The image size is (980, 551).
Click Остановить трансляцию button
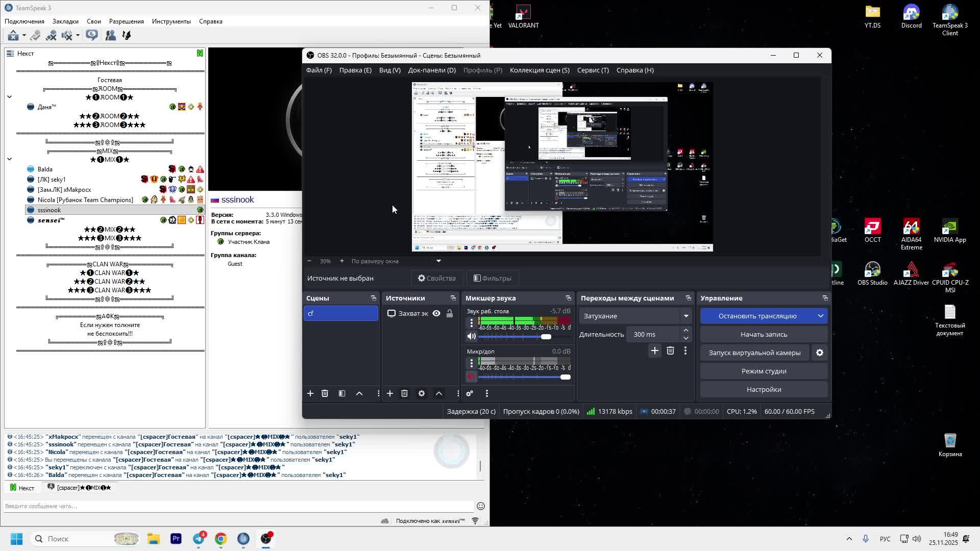point(757,316)
